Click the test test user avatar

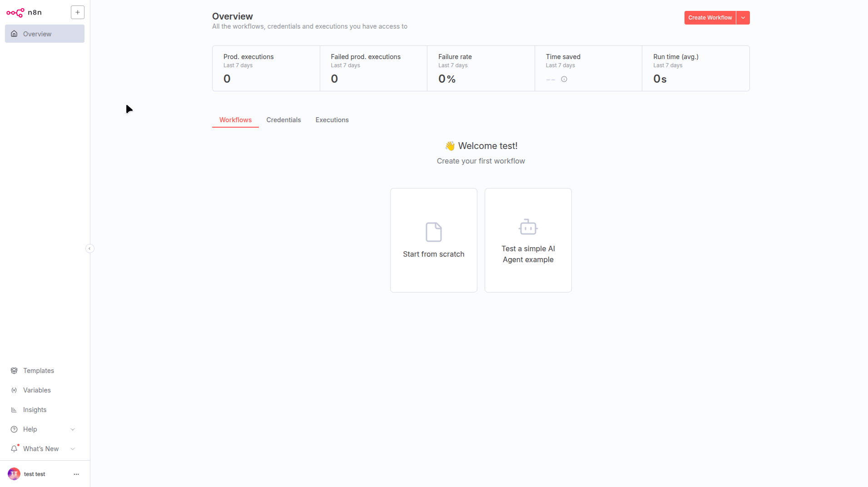pyautogui.click(x=14, y=474)
